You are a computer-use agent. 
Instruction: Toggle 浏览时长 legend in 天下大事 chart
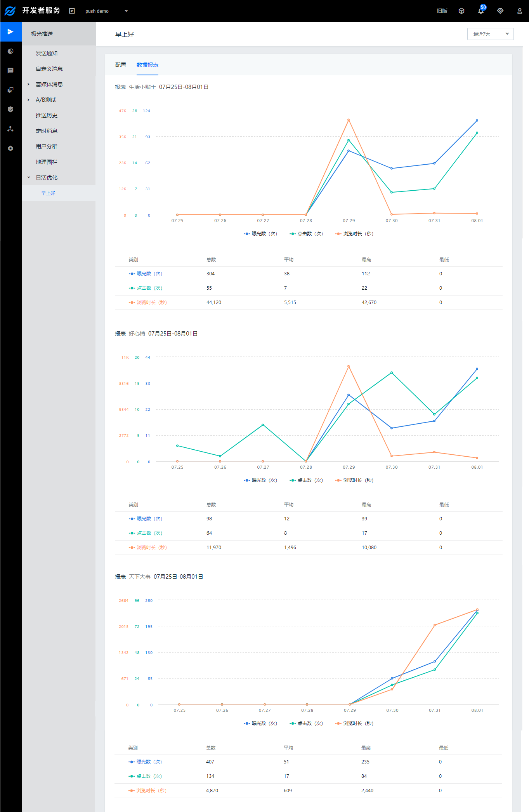click(354, 723)
